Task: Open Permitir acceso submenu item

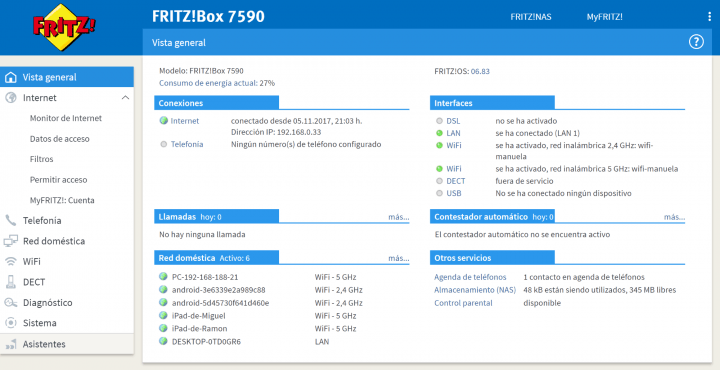Action: 58,179
